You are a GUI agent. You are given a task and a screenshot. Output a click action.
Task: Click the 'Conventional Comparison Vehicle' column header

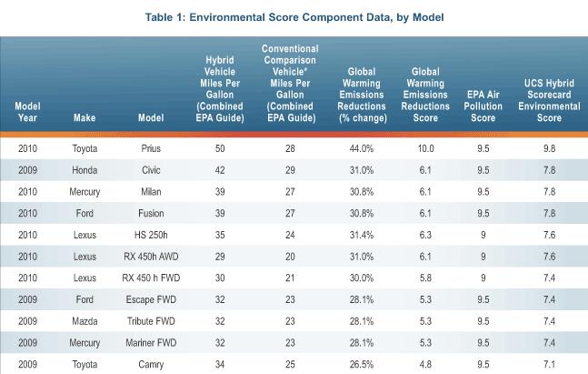(x=287, y=81)
